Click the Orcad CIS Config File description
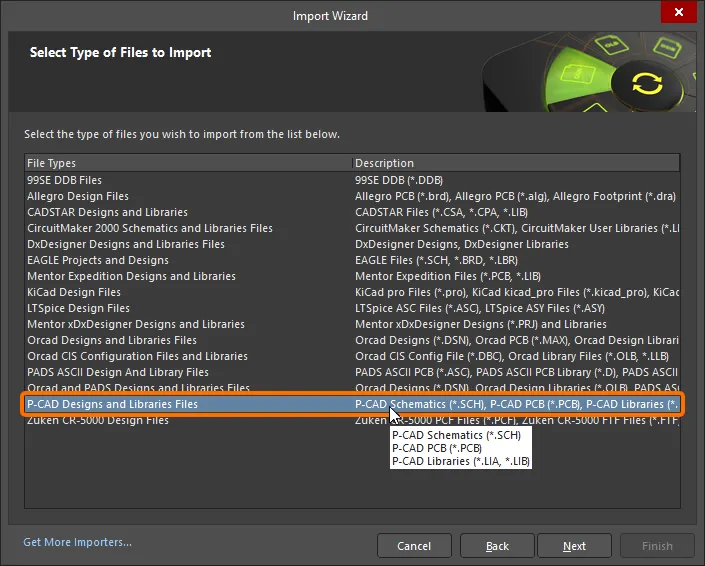 [x=512, y=356]
